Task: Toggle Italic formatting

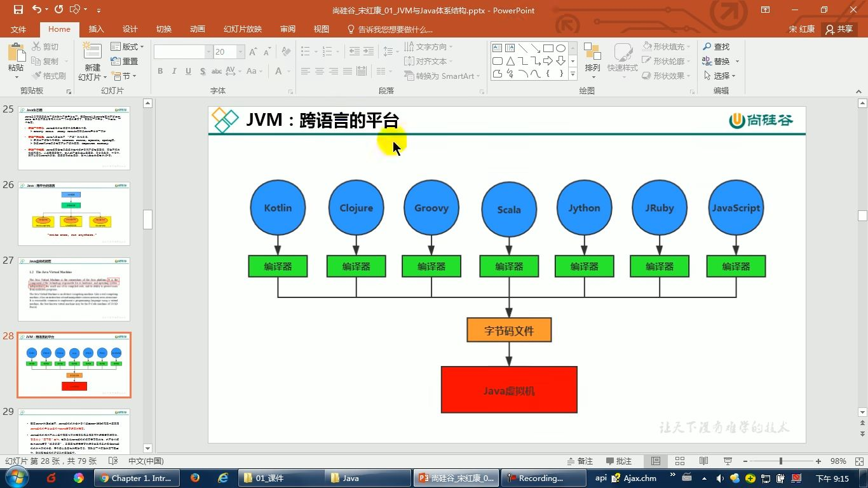Action: 174,71
